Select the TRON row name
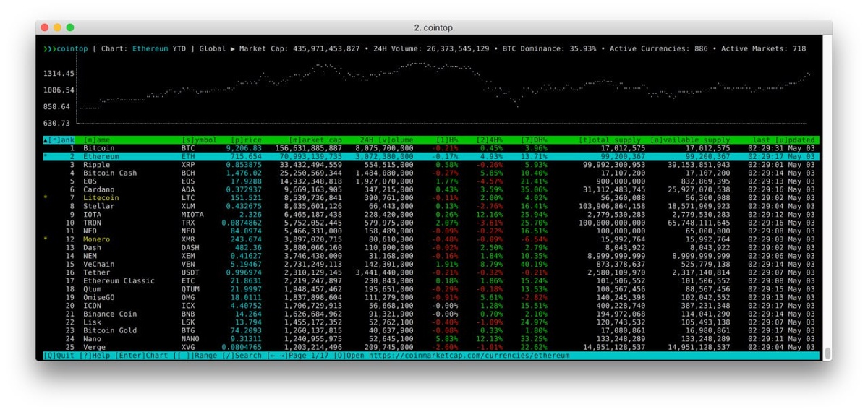 pyautogui.click(x=92, y=223)
